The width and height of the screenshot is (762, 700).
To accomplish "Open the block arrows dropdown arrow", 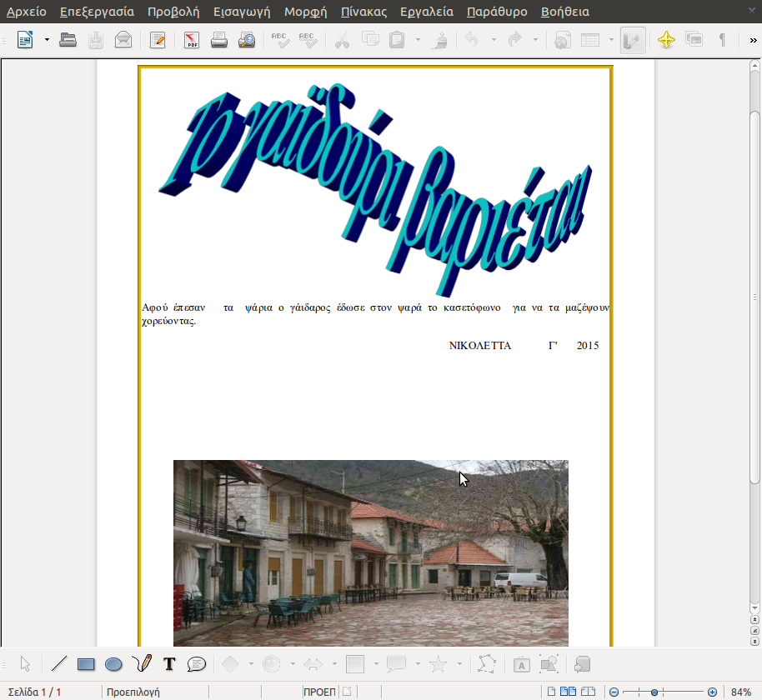I will (335, 663).
